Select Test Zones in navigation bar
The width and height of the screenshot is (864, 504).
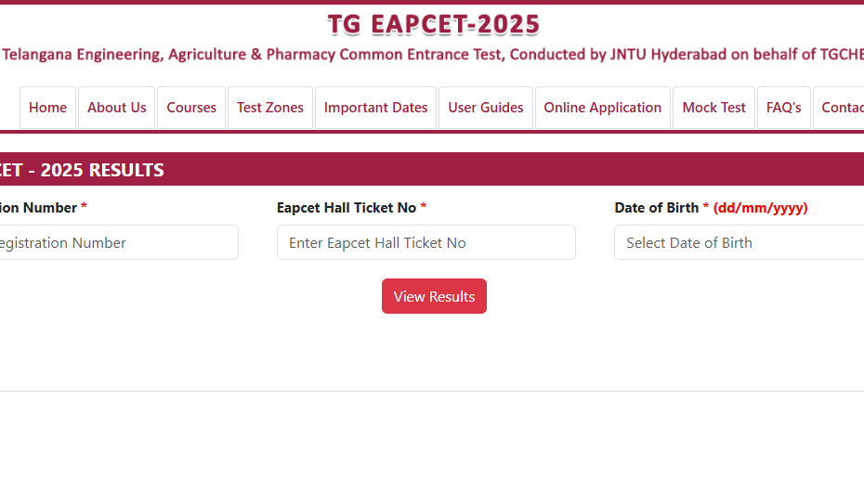pyautogui.click(x=270, y=108)
